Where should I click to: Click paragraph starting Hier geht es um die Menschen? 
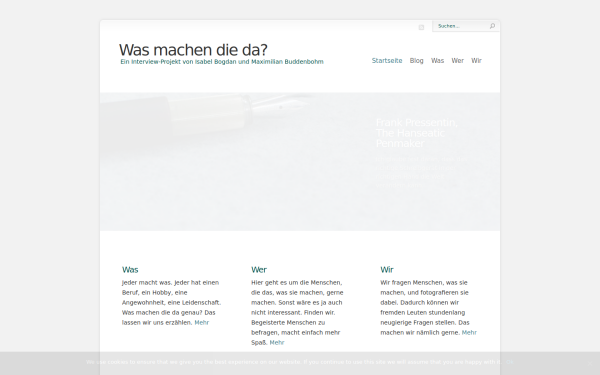coord(297,312)
